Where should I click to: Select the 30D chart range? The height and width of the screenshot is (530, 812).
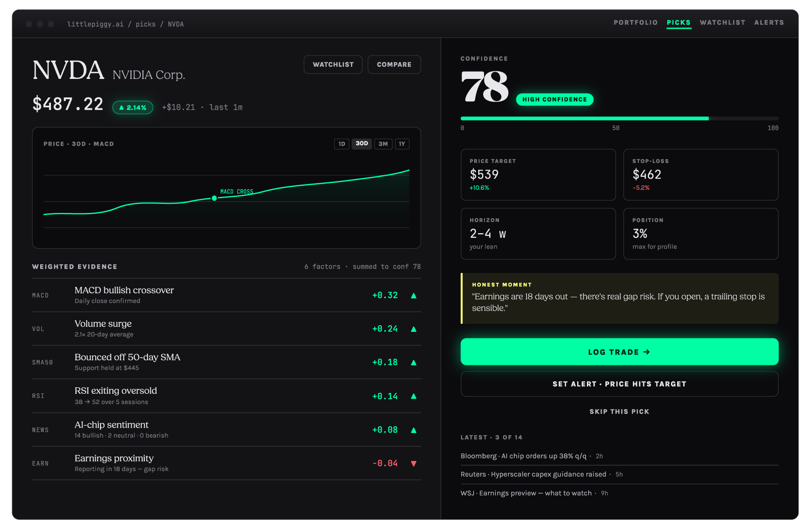[x=362, y=144]
